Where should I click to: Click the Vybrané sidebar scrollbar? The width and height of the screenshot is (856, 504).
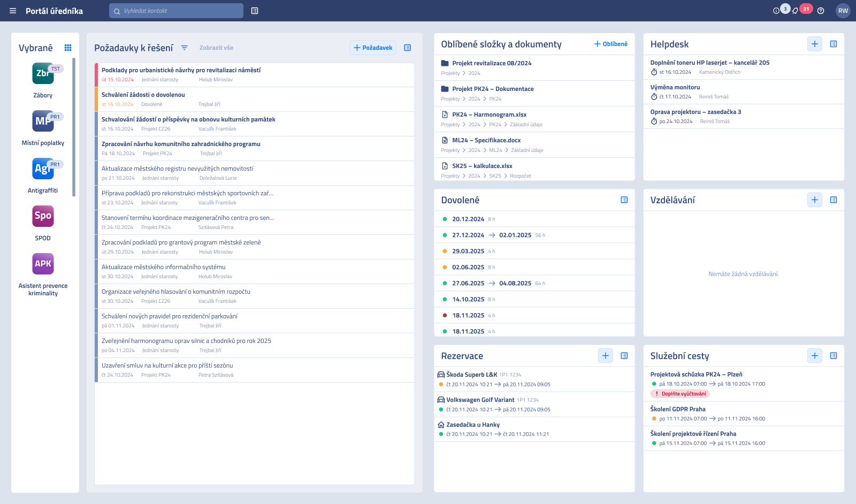(74, 127)
